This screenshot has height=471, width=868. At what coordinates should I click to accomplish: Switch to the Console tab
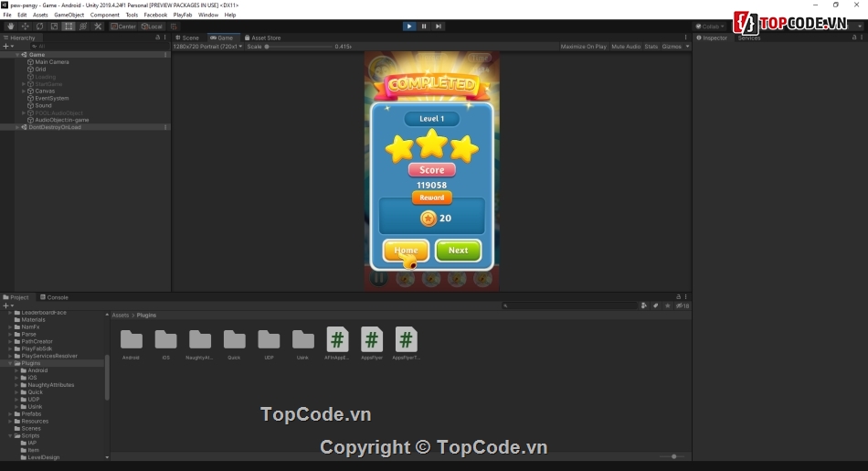[54, 297]
